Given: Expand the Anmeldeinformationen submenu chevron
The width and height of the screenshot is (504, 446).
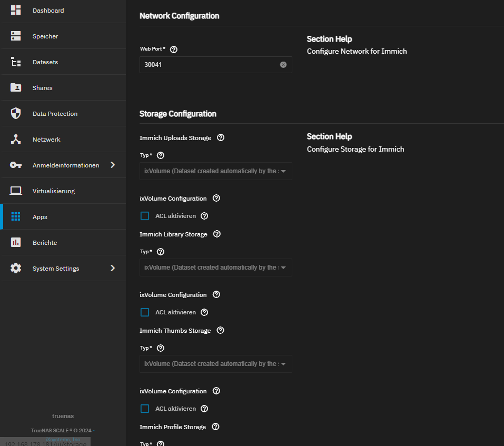Looking at the screenshot, I should [x=112, y=165].
